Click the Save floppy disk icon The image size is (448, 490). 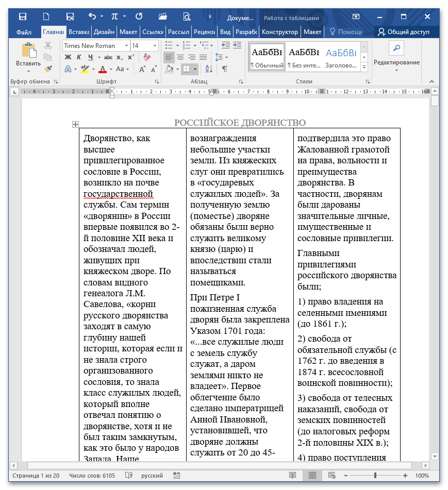coord(23,16)
